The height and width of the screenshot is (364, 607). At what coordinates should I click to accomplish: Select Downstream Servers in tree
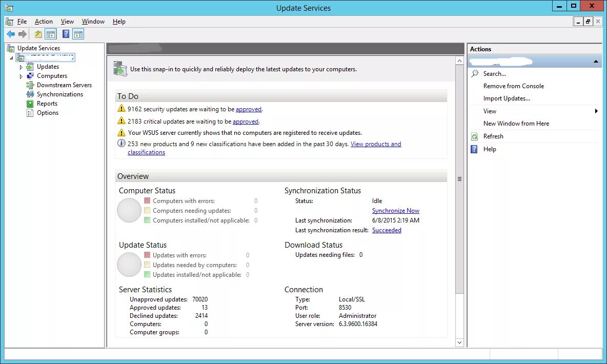pyautogui.click(x=64, y=85)
